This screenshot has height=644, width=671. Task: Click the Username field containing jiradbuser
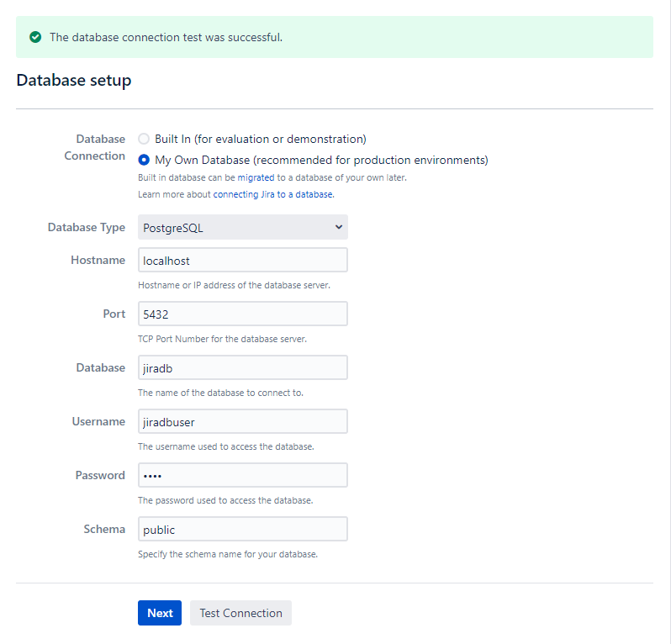pos(243,422)
